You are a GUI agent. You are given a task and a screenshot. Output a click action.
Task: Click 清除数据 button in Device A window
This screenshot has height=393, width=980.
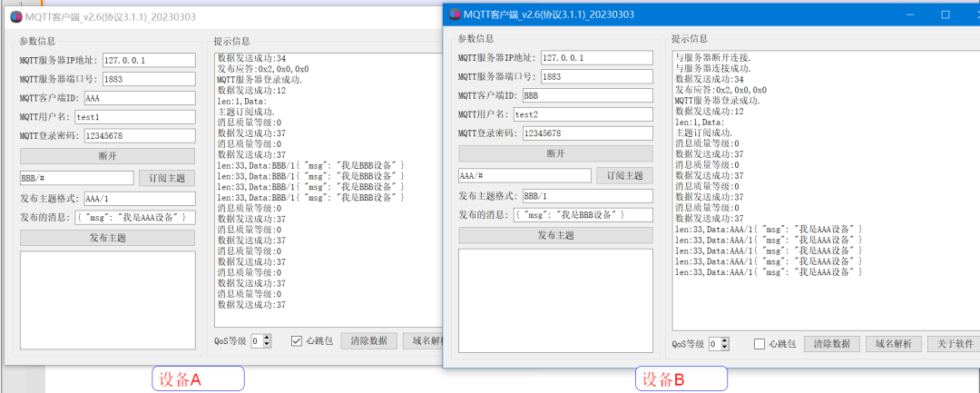[368, 341]
